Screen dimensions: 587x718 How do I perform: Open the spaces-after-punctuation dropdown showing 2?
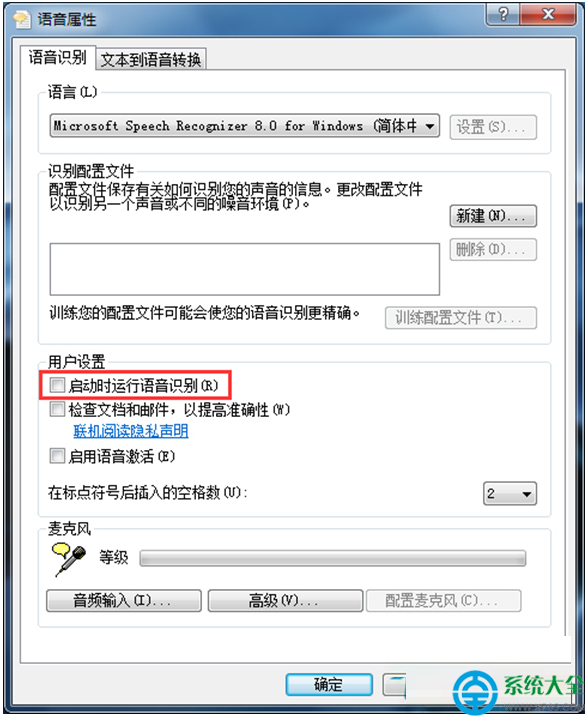coord(510,494)
